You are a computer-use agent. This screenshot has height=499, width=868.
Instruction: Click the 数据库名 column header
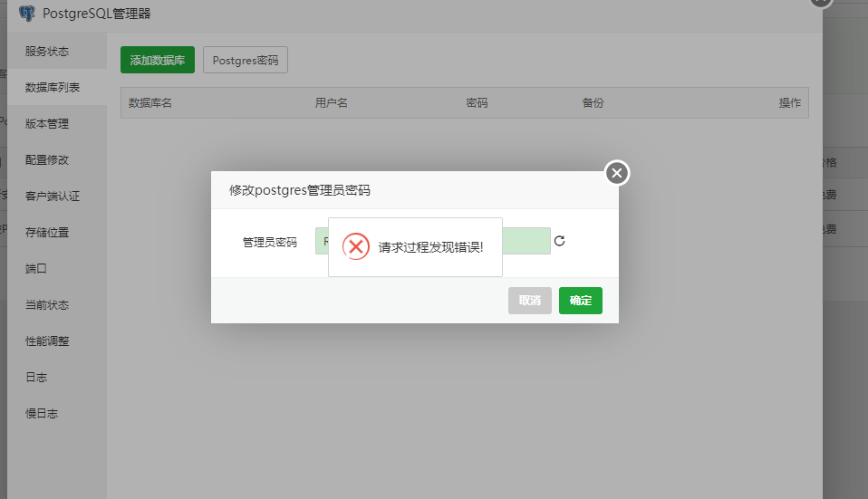[x=150, y=103]
